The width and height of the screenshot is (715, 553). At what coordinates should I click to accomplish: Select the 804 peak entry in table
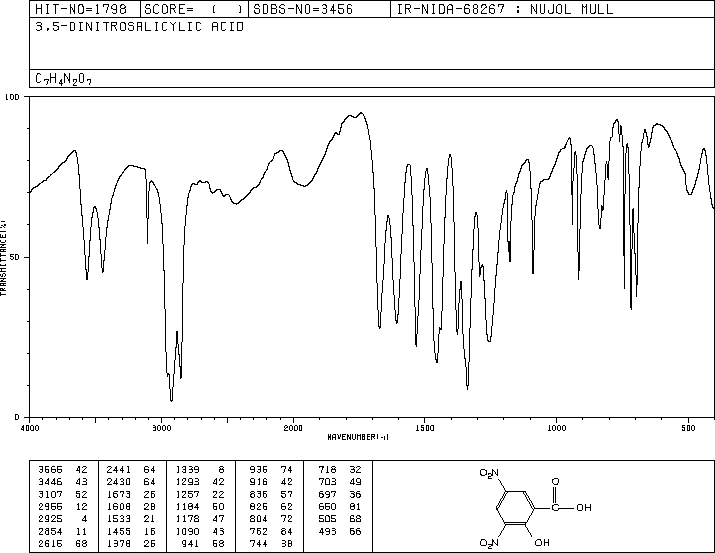click(271, 519)
